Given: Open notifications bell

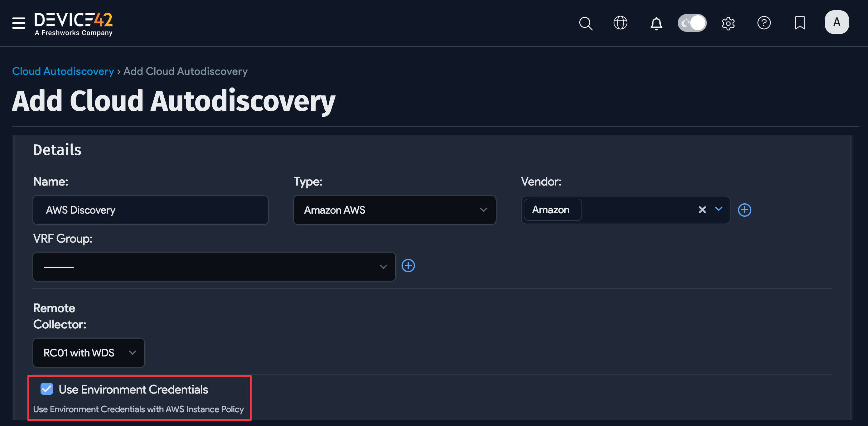Looking at the screenshot, I should tap(656, 23).
